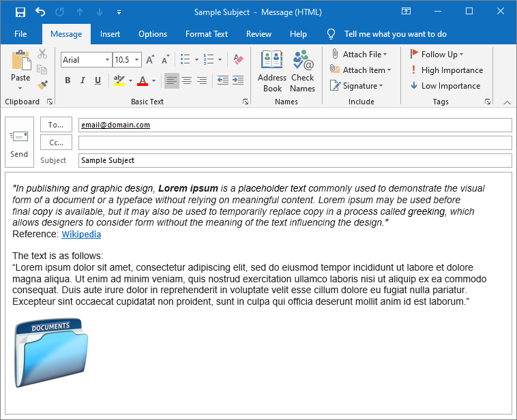Open the Arial font name dropdown

tap(107, 60)
